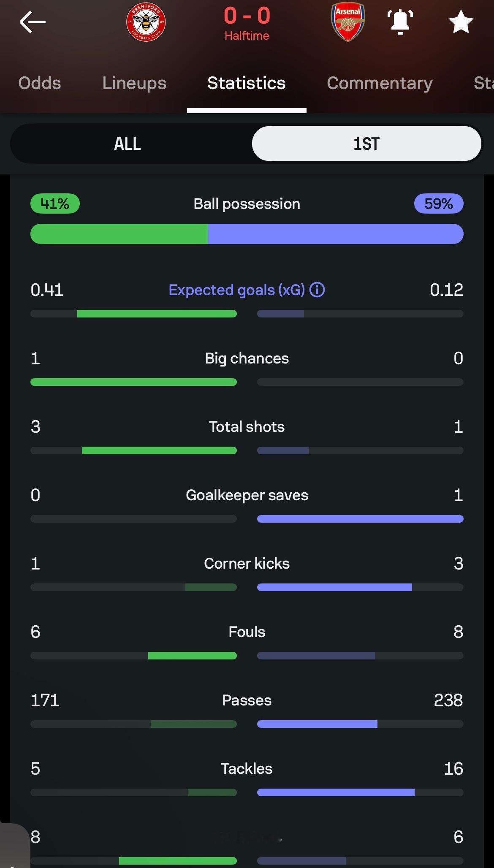Favorite this match with the star
Viewport: 494px width, 868px height.
pyautogui.click(x=460, y=22)
